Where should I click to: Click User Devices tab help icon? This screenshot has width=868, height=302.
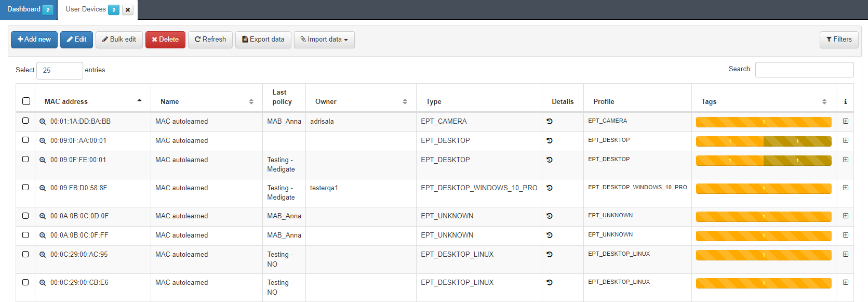tap(114, 10)
